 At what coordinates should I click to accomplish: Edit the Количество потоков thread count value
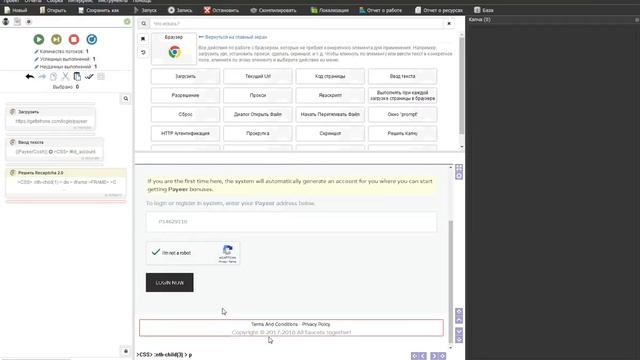coord(87,51)
